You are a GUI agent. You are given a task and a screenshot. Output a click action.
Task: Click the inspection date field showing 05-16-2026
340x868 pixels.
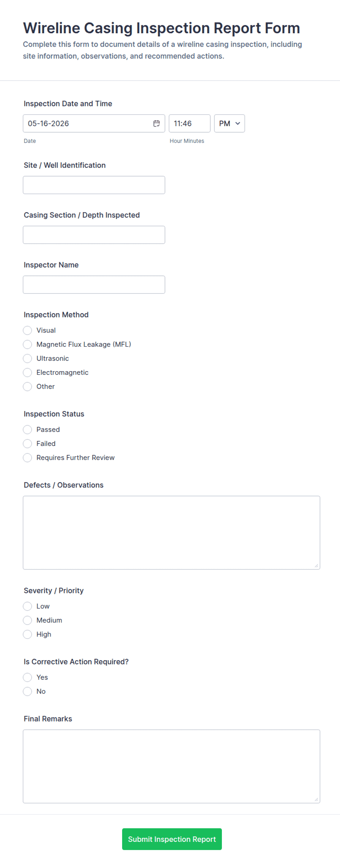[94, 123]
